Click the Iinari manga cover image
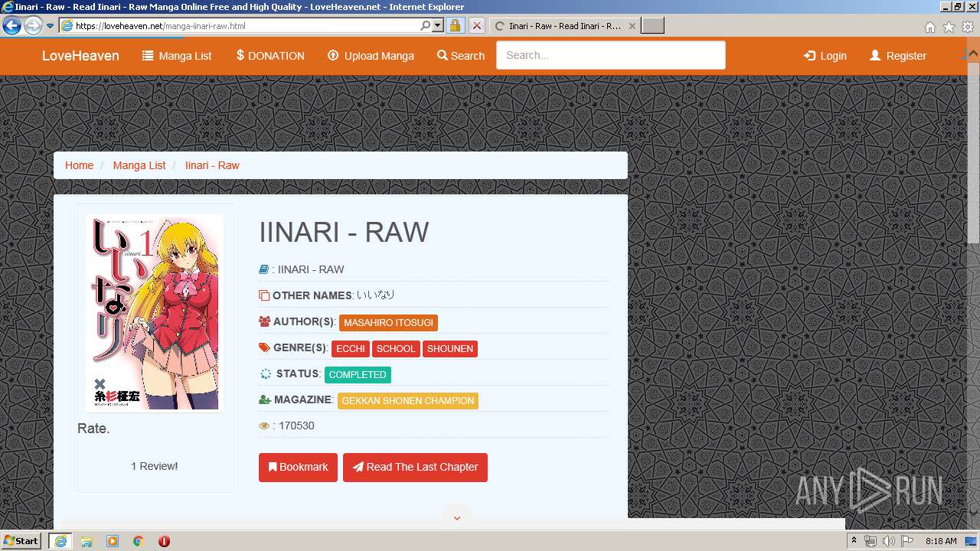 [154, 312]
